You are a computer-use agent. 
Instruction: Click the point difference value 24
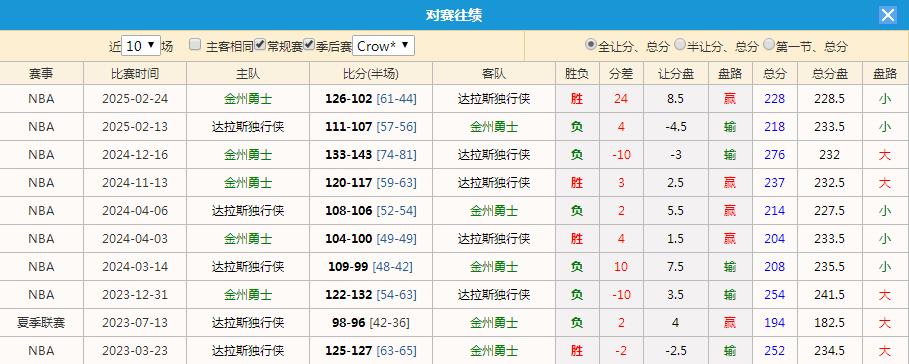[621, 99]
